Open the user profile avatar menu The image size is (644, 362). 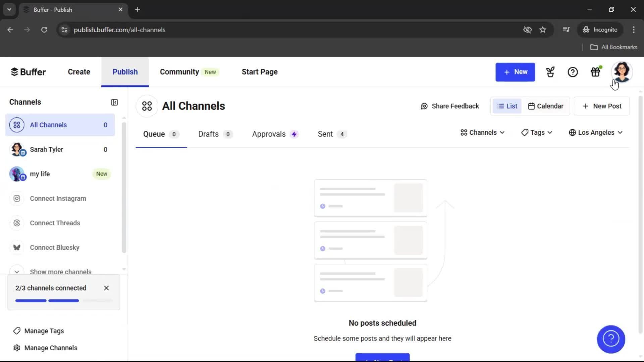[622, 72]
